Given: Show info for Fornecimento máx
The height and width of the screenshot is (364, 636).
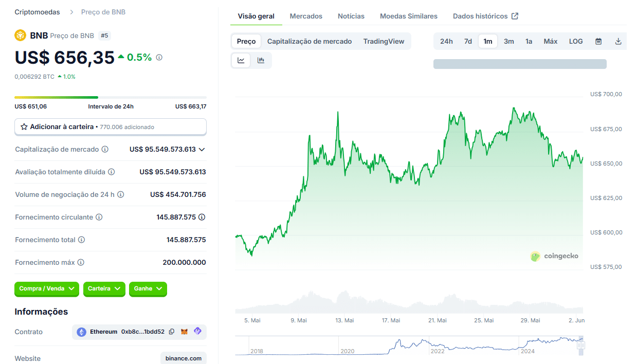Looking at the screenshot, I should [x=81, y=262].
